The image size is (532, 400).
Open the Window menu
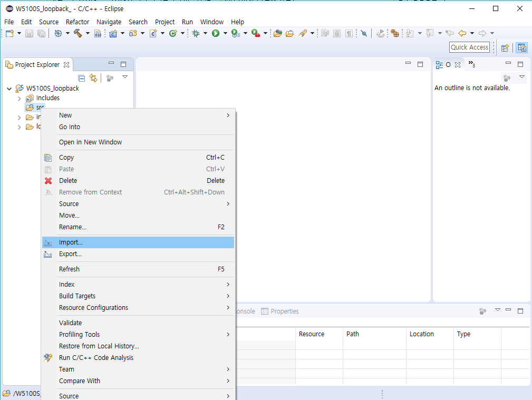212,22
